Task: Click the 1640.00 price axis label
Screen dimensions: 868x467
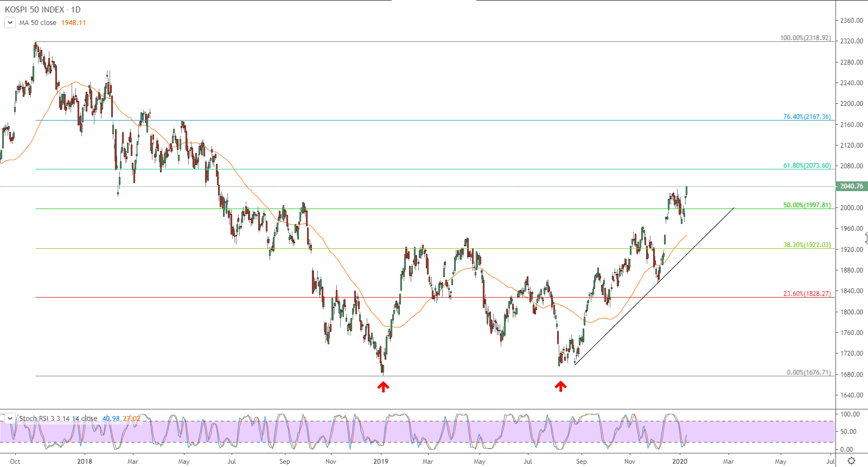Action: [x=852, y=395]
